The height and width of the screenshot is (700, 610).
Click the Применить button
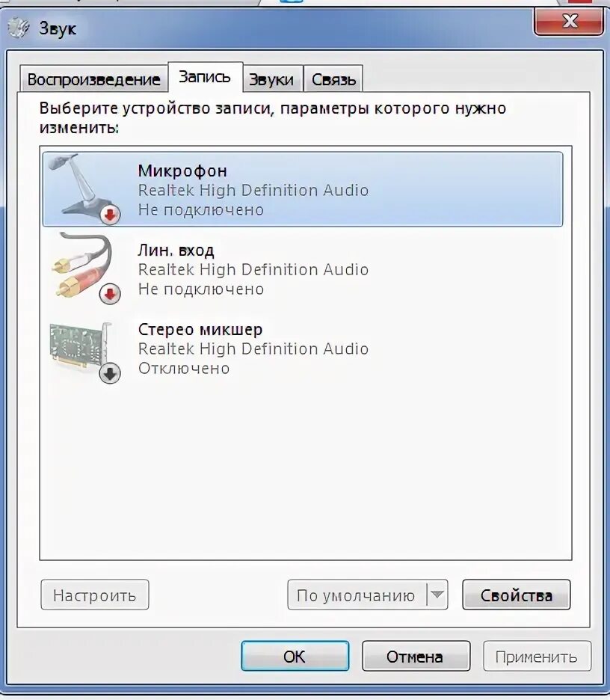537,657
